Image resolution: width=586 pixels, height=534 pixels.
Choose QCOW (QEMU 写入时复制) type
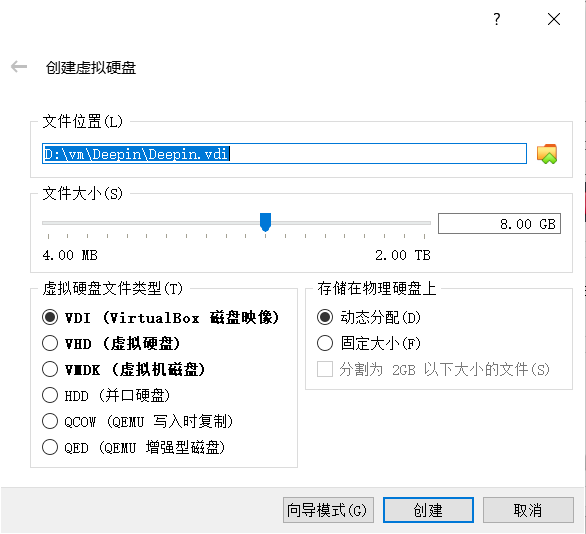pos(50,421)
